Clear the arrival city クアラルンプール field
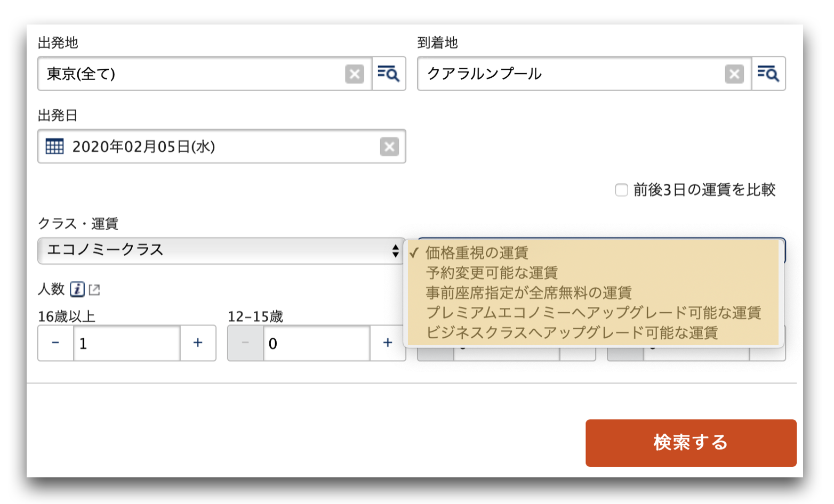The width and height of the screenshot is (834, 504). 734,74
